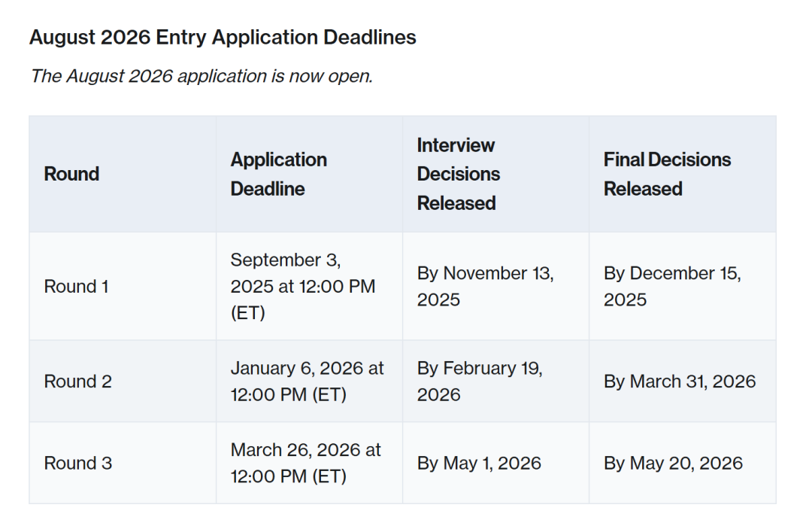Select the March 26, 2026 deadline cell

pyautogui.click(x=305, y=463)
